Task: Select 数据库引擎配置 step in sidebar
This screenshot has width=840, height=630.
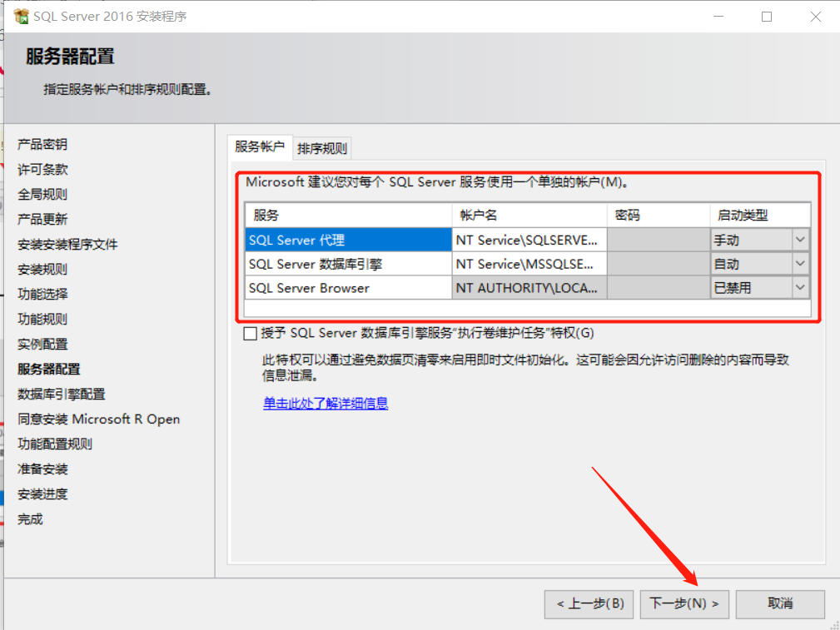Action: (x=61, y=394)
